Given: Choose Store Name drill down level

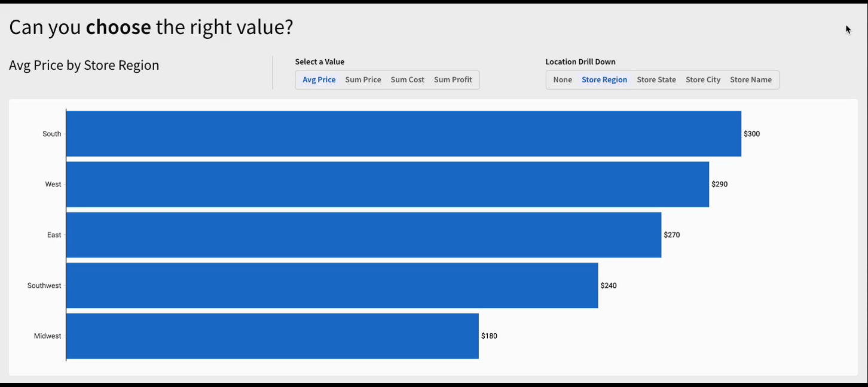Looking at the screenshot, I should [x=751, y=80].
